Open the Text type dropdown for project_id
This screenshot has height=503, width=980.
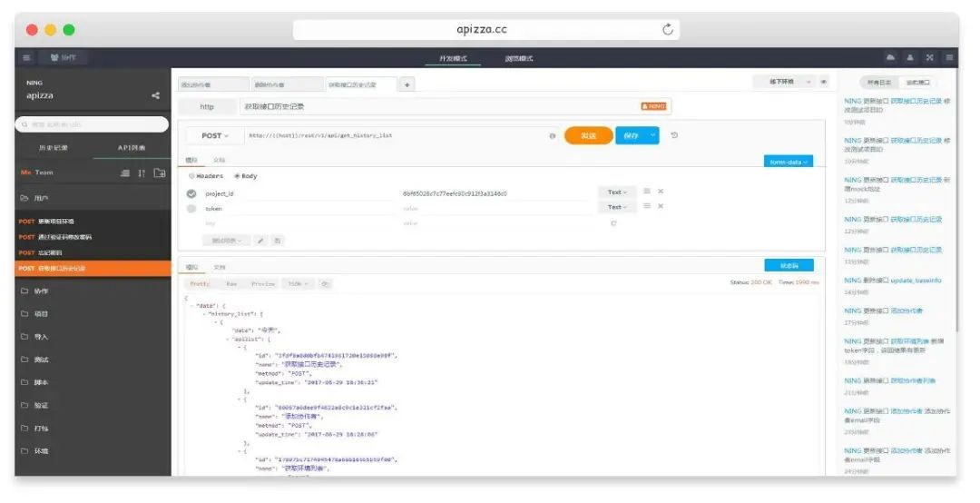pyautogui.click(x=617, y=192)
